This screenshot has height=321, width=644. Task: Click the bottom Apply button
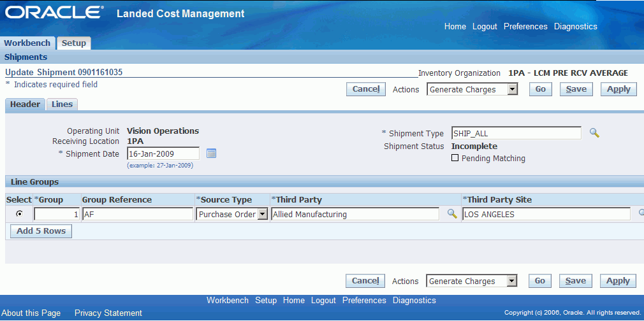pyautogui.click(x=618, y=281)
